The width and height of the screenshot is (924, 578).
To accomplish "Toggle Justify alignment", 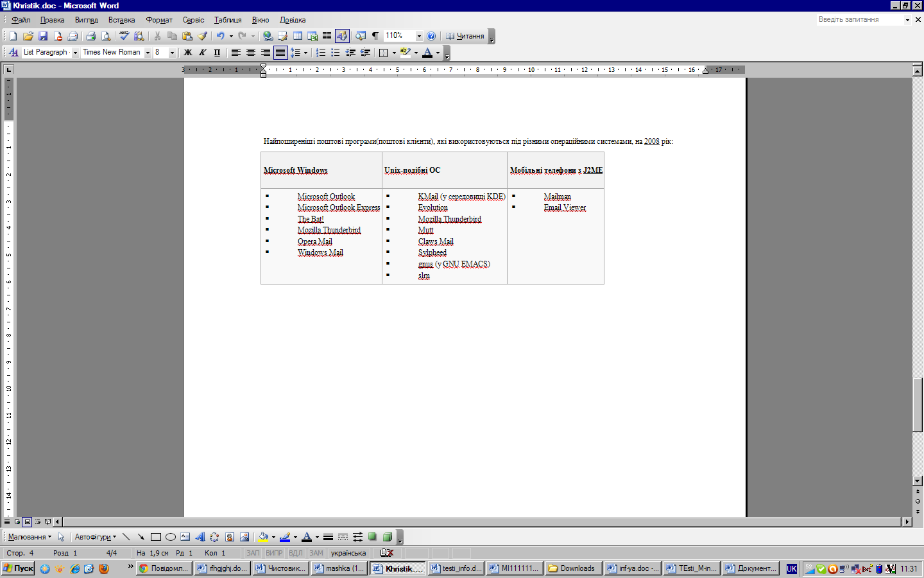I will click(280, 53).
